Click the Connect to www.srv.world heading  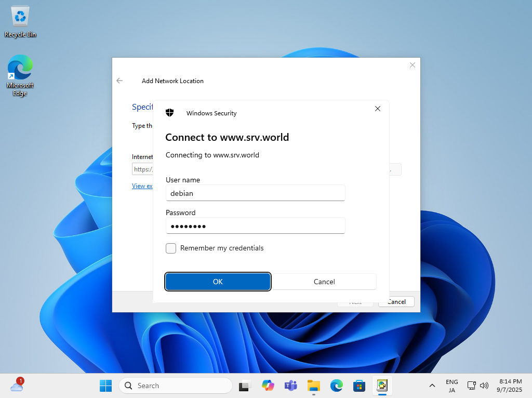[227, 137]
